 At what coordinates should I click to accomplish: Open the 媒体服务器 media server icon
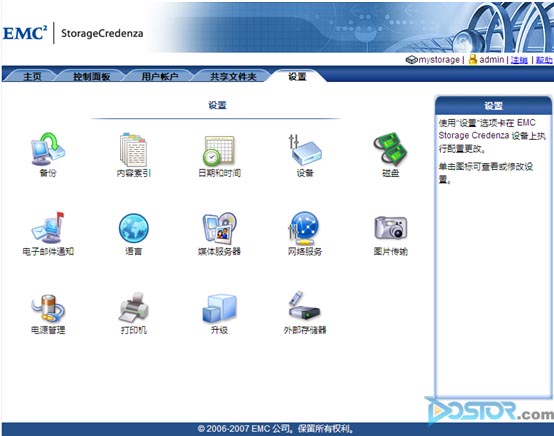(x=219, y=228)
